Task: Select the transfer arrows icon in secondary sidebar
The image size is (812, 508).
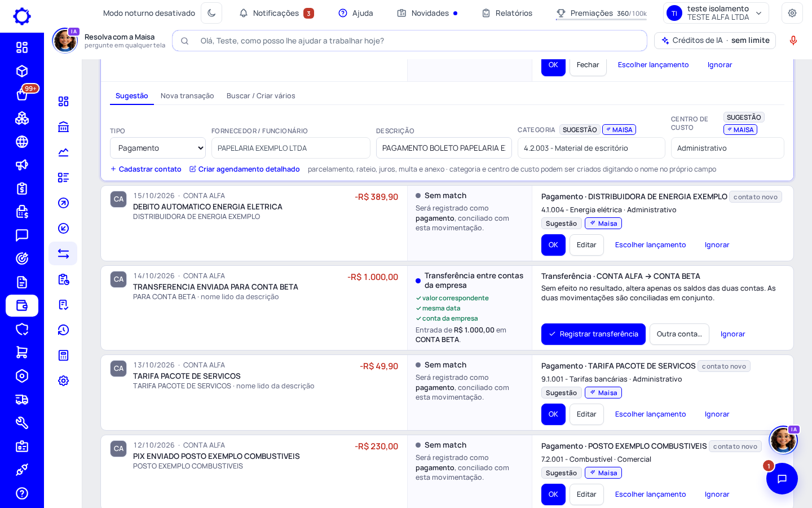Action: [x=63, y=254]
